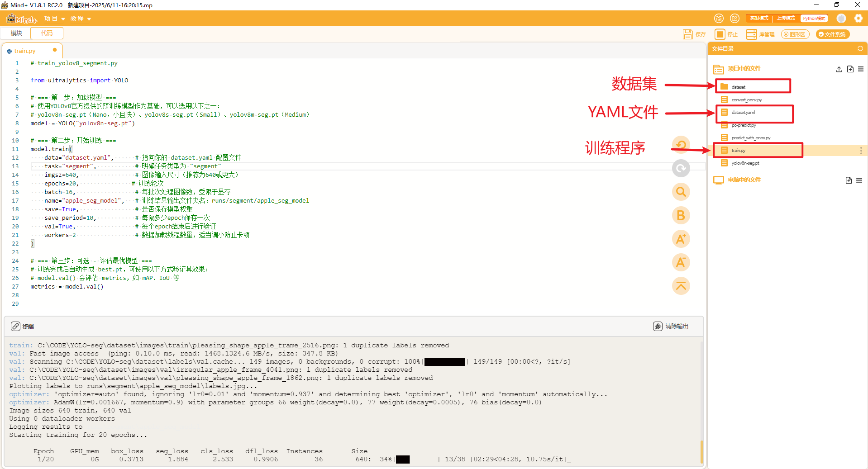Image resolution: width=868 pixels, height=469 pixels.
Task: Click new file icon in 项目中的文件
Action: 850,69
